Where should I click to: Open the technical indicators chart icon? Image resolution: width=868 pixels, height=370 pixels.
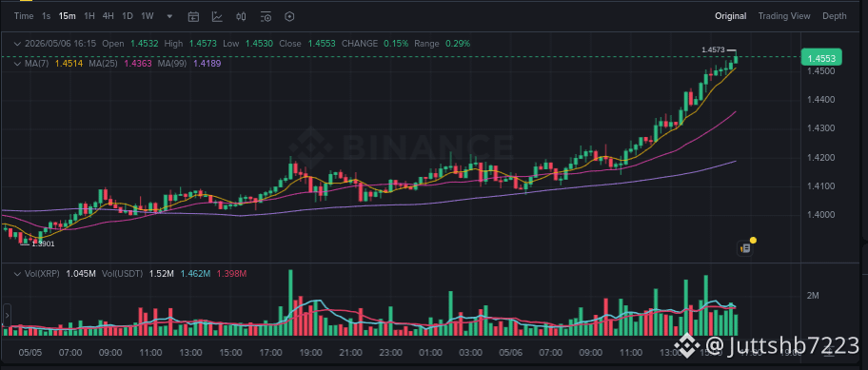click(217, 16)
